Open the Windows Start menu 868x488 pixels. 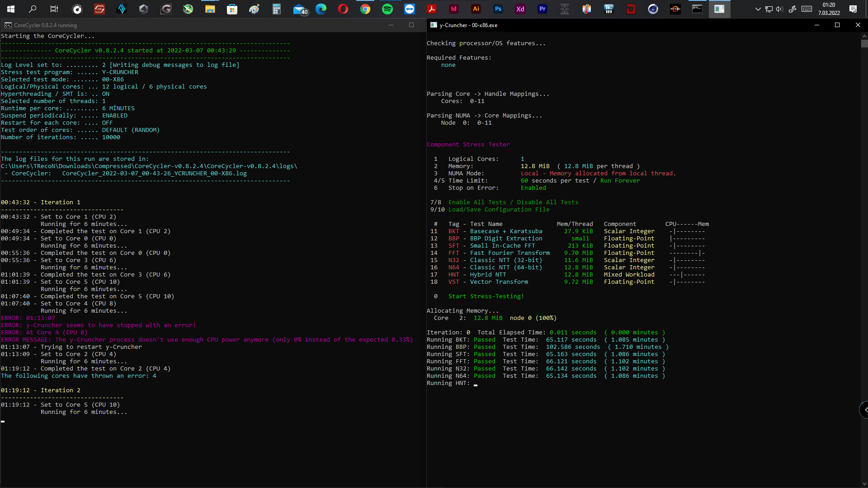[x=11, y=9]
